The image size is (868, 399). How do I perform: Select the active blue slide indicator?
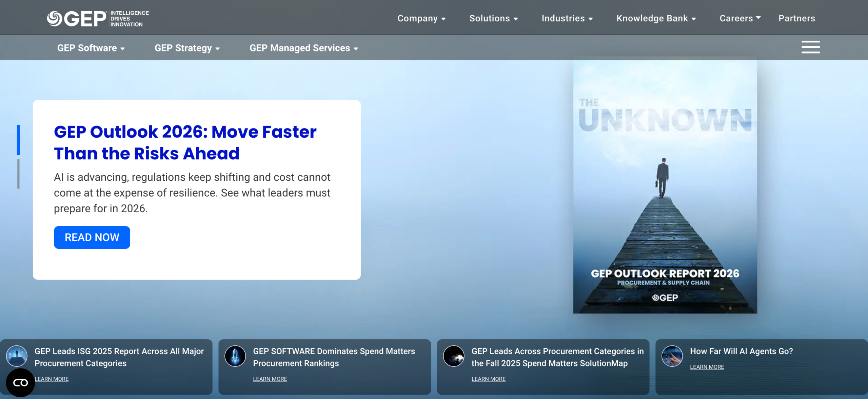[x=18, y=140]
